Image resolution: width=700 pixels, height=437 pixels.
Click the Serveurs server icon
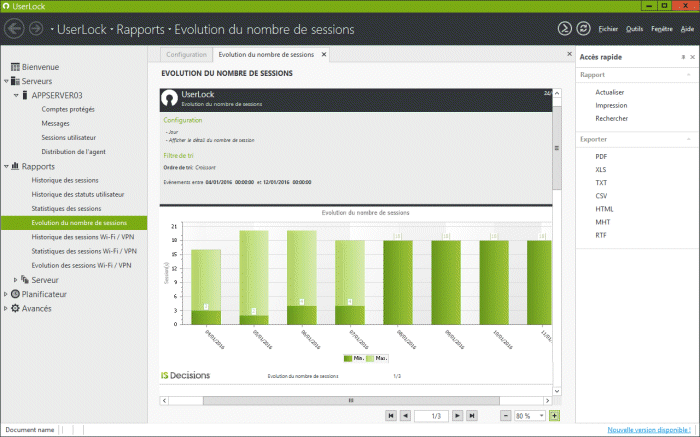pyautogui.click(x=15, y=81)
